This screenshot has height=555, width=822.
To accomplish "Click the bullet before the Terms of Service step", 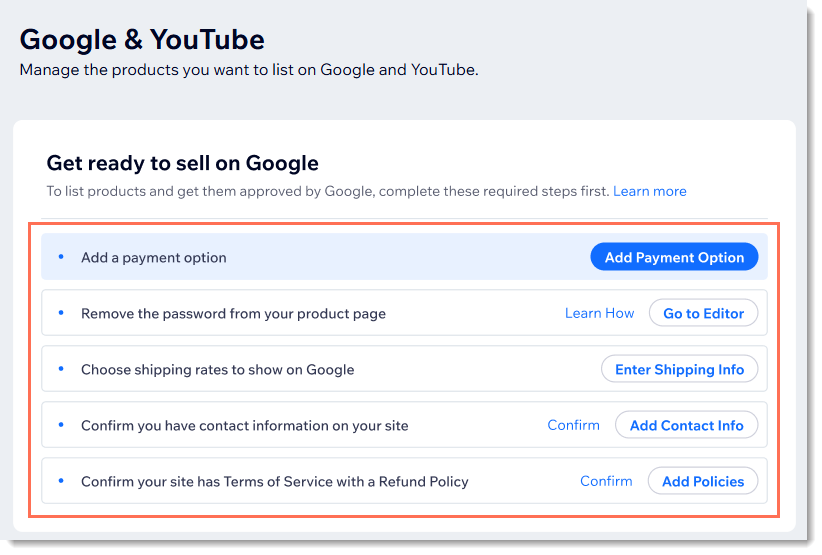I will [x=61, y=481].
